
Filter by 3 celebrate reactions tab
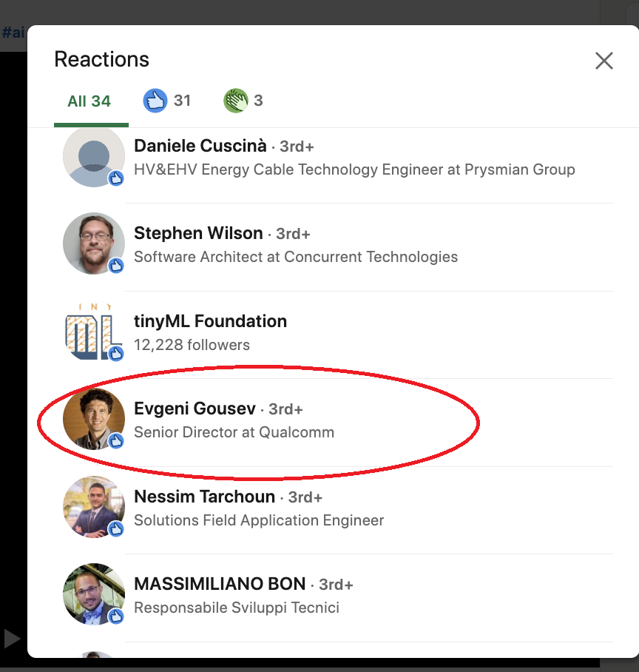coord(243,101)
